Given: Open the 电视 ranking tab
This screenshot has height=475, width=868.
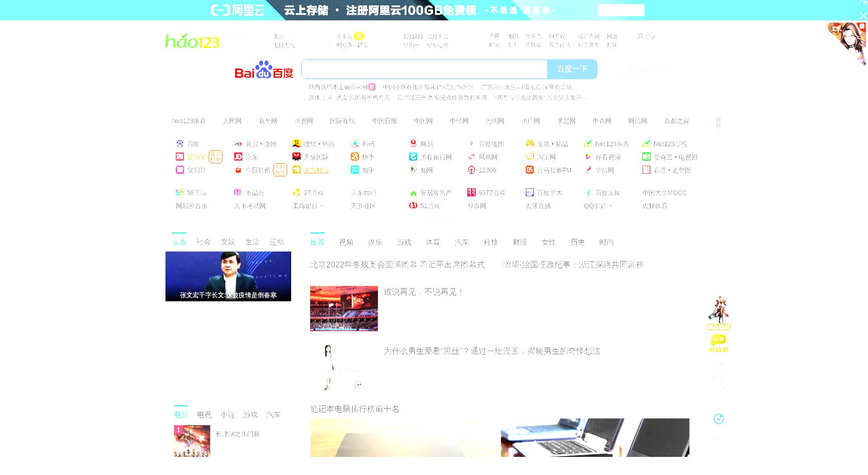Looking at the screenshot, I should click(x=204, y=415).
